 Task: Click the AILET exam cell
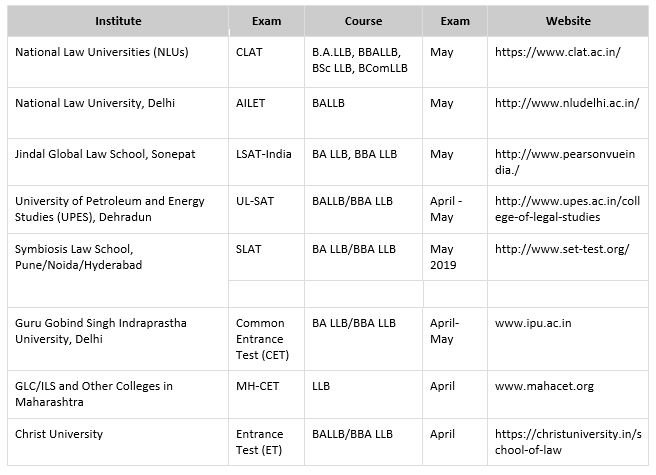[250, 103]
